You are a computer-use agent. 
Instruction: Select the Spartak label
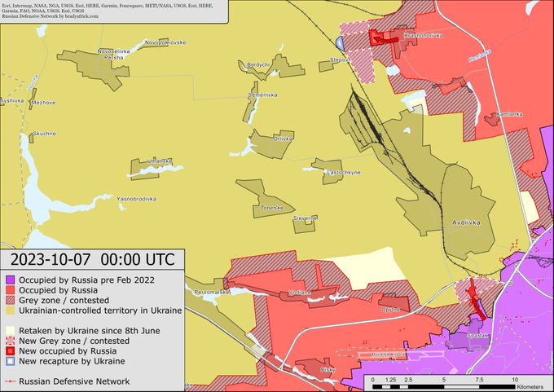point(477,336)
